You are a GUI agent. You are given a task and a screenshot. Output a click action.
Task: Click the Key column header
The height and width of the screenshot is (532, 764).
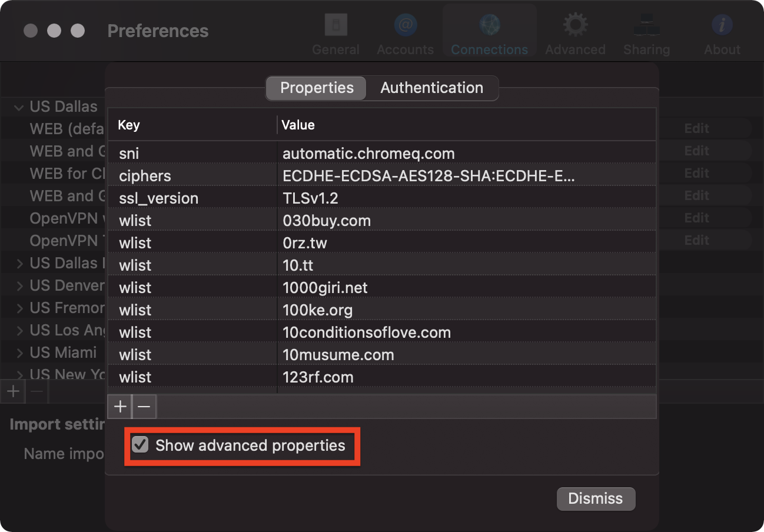[191, 125]
